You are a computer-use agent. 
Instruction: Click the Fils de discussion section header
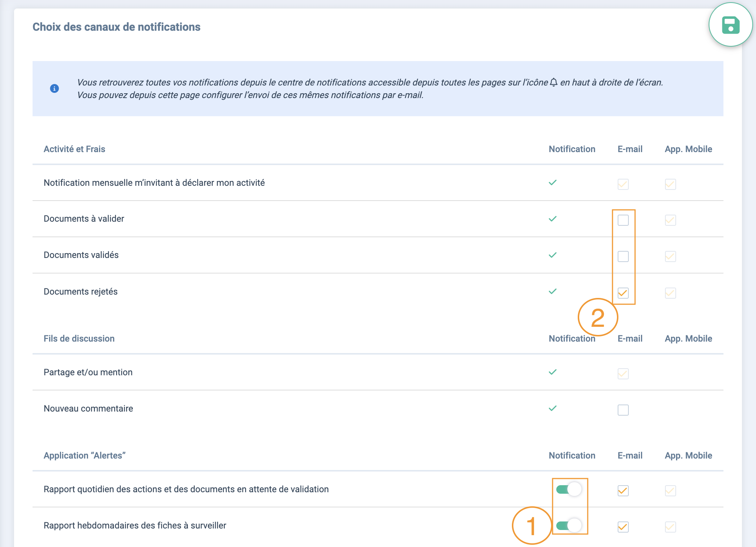coord(79,339)
